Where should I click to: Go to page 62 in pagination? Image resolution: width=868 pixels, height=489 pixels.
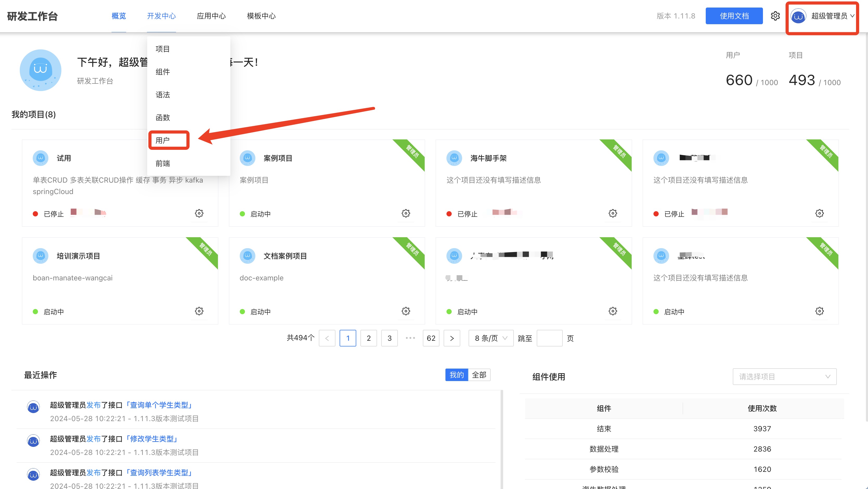[431, 338]
